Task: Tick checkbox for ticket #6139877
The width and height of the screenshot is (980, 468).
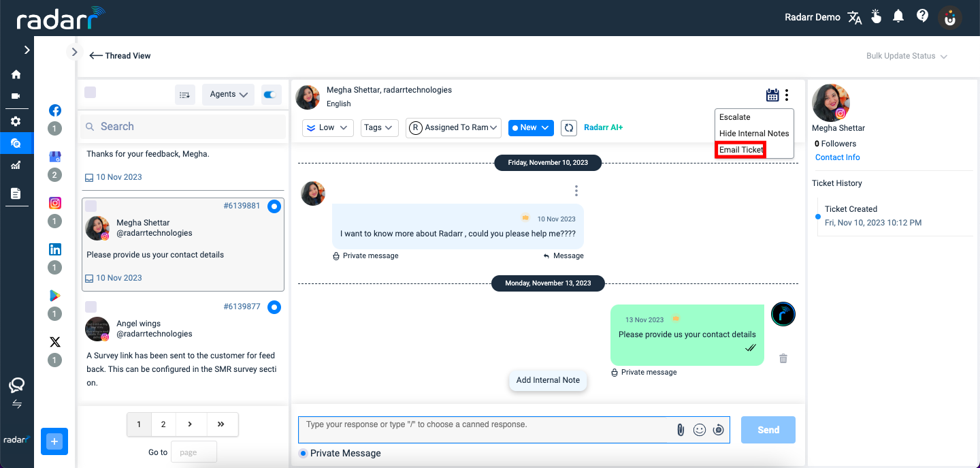Action: click(91, 307)
